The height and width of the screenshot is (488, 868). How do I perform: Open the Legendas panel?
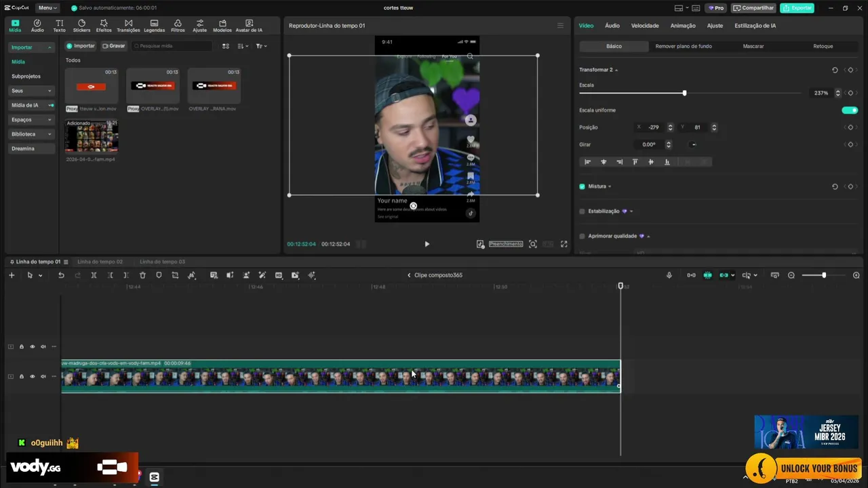154,26
